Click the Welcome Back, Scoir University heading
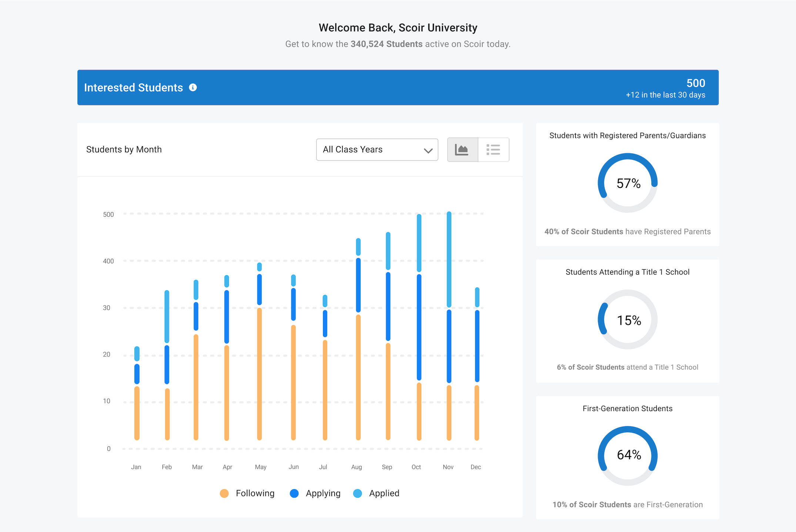The height and width of the screenshot is (532, 796). pyautogui.click(x=398, y=28)
